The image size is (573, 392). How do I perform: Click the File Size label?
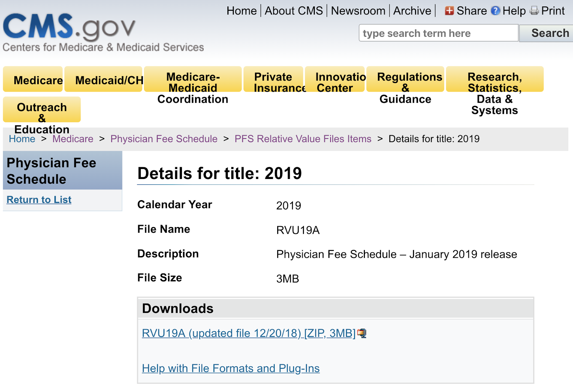pyautogui.click(x=160, y=278)
